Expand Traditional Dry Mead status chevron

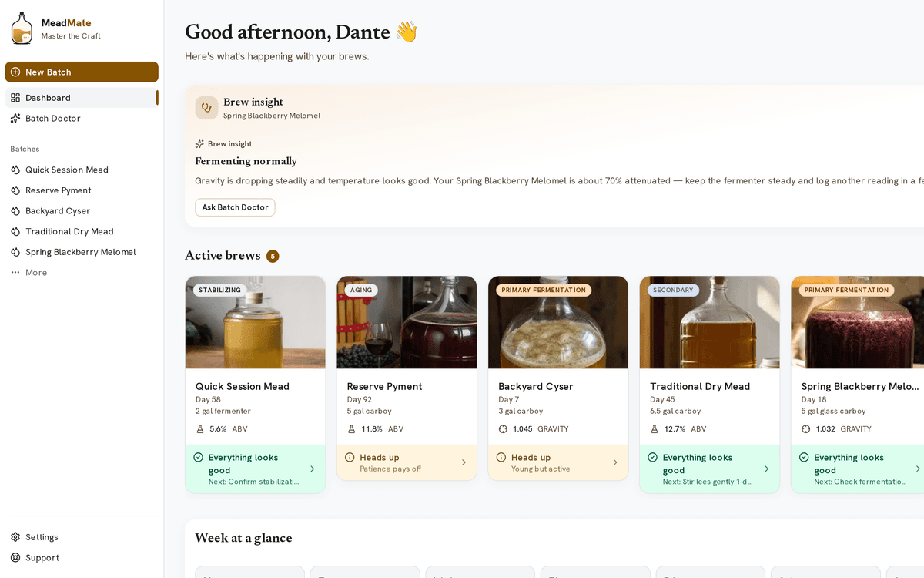tap(766, 469)
